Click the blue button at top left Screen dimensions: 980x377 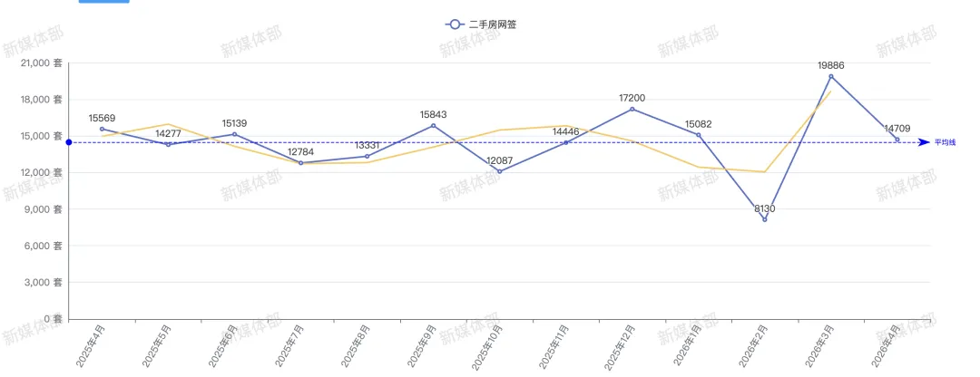tap(103, 1)
